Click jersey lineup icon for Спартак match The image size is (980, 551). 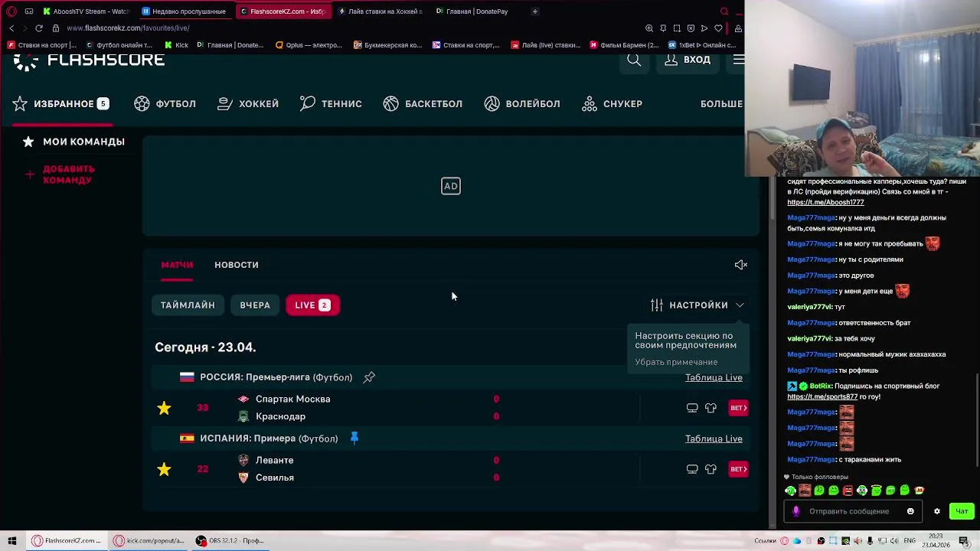point(710,408)
